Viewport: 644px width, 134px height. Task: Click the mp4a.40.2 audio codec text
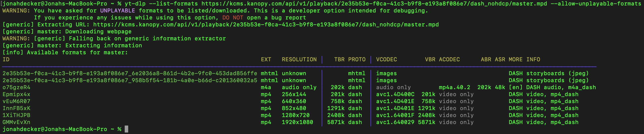point(454,87)
